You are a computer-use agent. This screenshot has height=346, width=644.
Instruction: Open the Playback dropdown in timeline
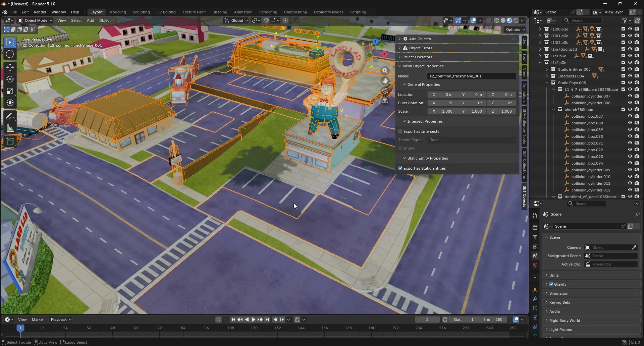[x=61, y=320]
